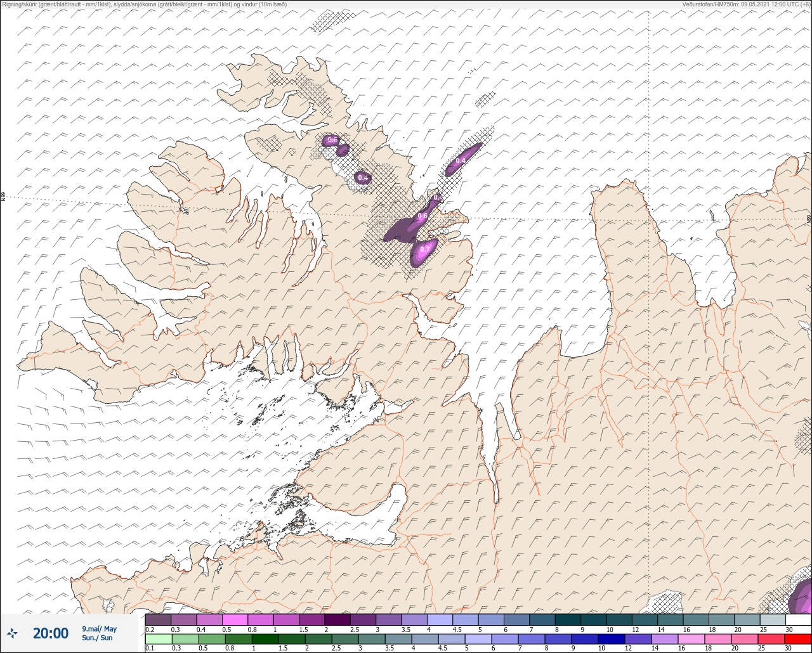
Task: Click the 0.7 precipitation value label
Action: tap(425, 249)
